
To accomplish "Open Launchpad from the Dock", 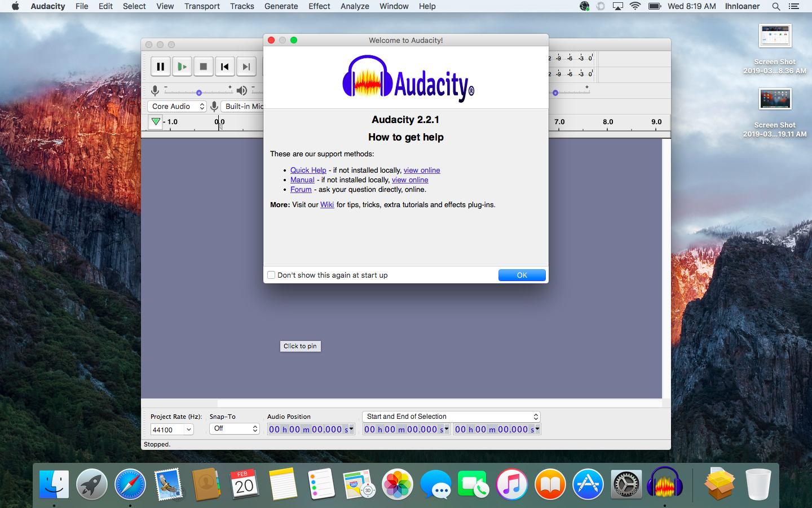I will pos(92,484).
